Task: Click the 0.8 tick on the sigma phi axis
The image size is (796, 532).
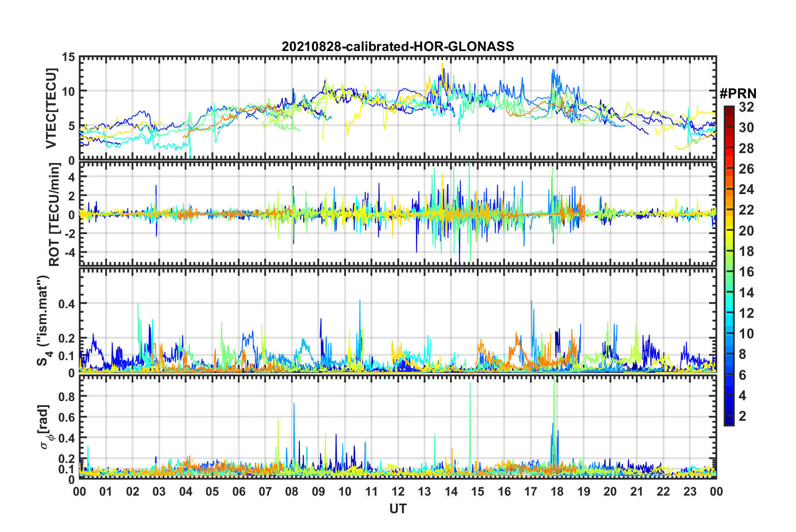Action: point(67,396)
